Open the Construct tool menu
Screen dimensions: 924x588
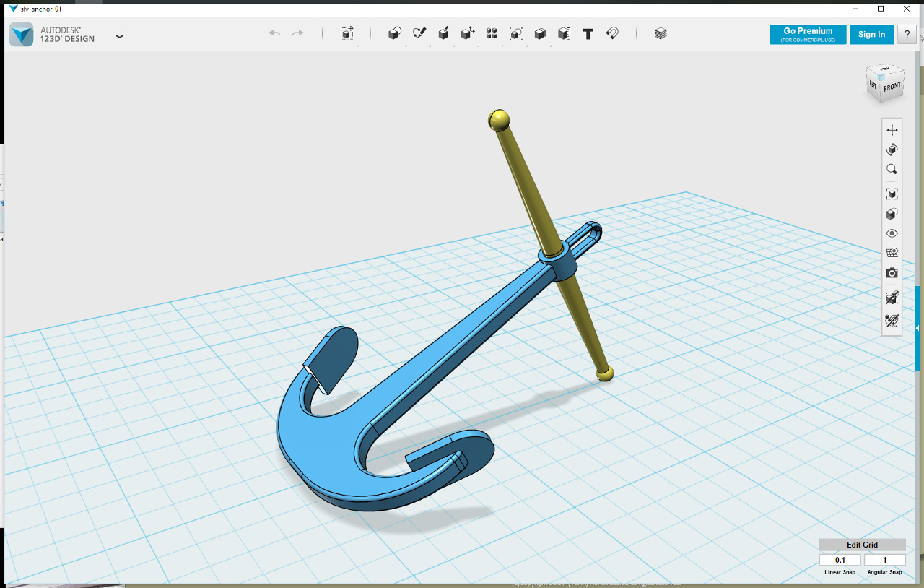[444, 33]
